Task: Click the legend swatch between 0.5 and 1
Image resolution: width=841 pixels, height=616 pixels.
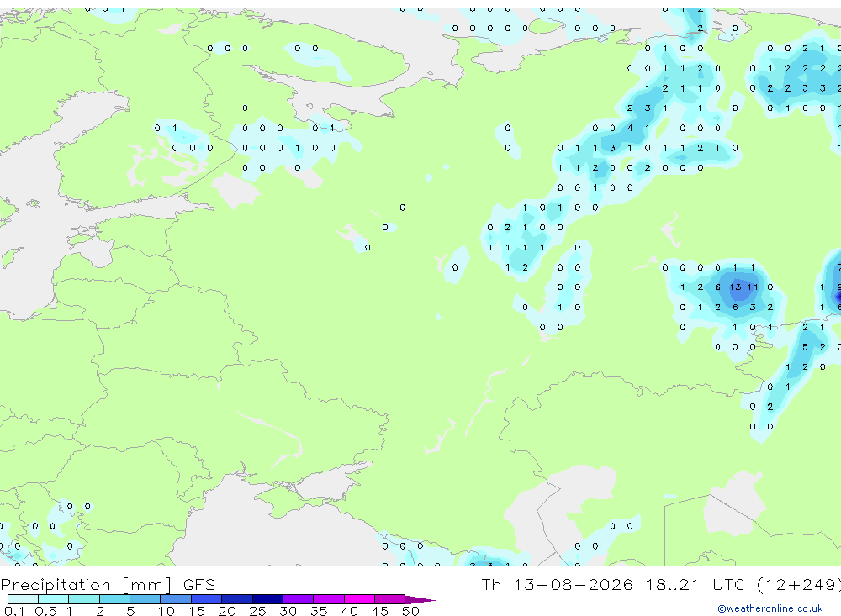Action: pyautogui.click(x=54, y=599)
